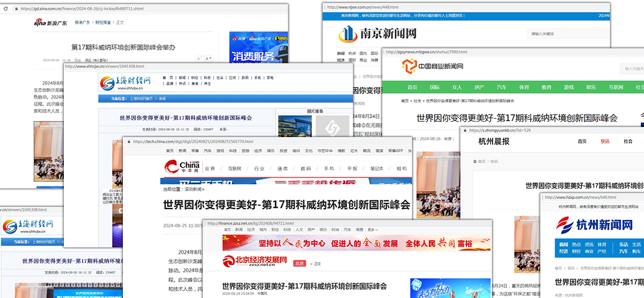
Task: Click the red slogan banner on Beijing site
Action: pyautogui.click(x=347, y=243)
